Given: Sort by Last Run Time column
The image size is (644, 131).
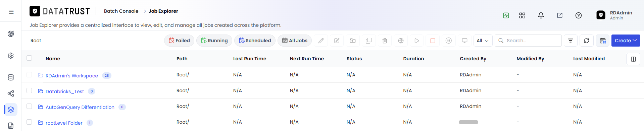Looking at the screenshot, I should [x=250, y=59].
